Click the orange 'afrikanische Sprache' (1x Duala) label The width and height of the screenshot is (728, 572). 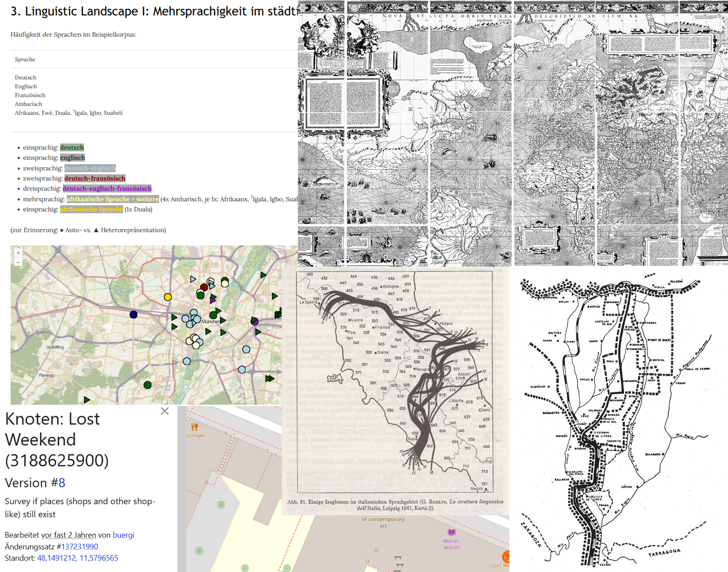pyautogui.click(x=91, y=209)
